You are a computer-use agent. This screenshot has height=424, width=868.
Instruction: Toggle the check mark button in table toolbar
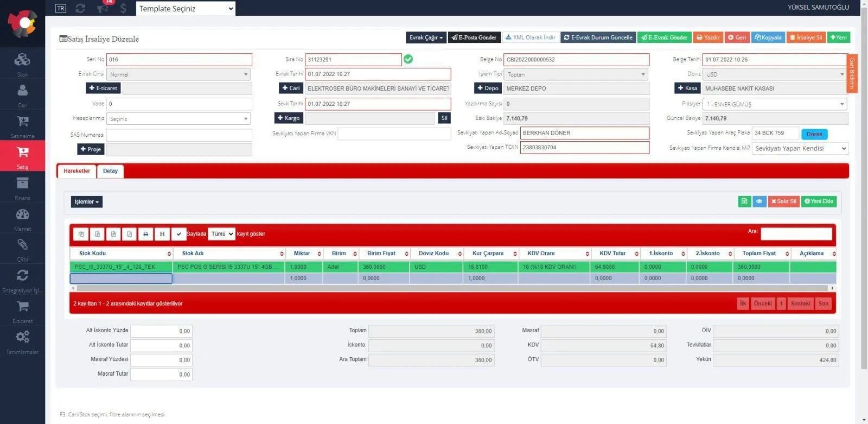coord(178,234)
